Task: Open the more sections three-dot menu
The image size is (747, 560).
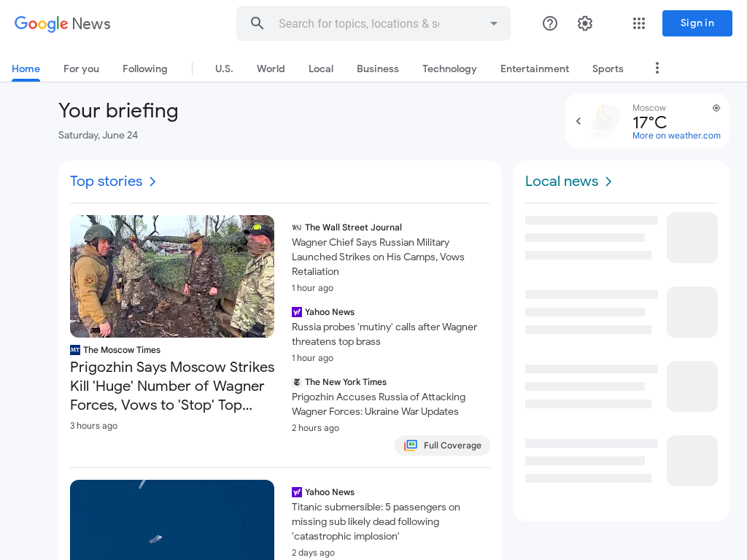Action: click(x=657, y=68)
